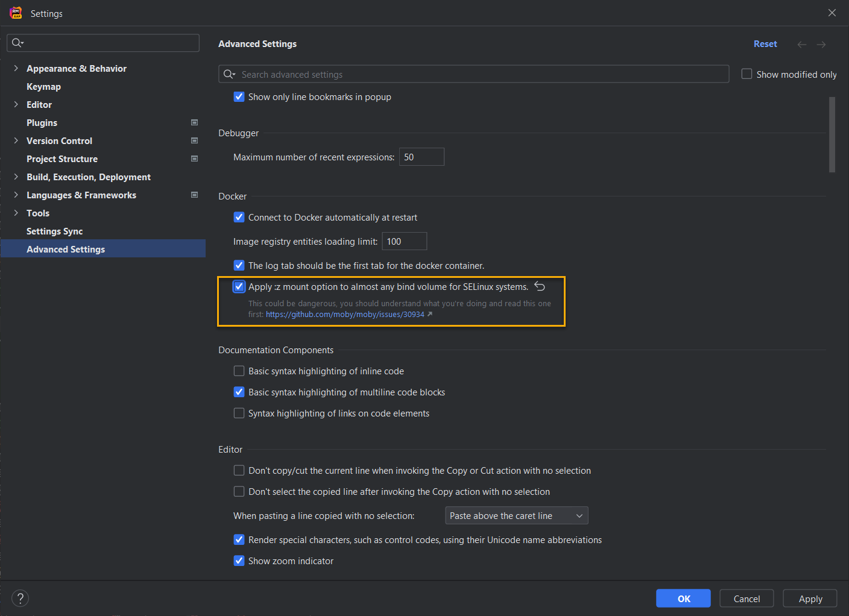Expand the Tools settings node
The image size is (849, 616).
click(16, 213)
